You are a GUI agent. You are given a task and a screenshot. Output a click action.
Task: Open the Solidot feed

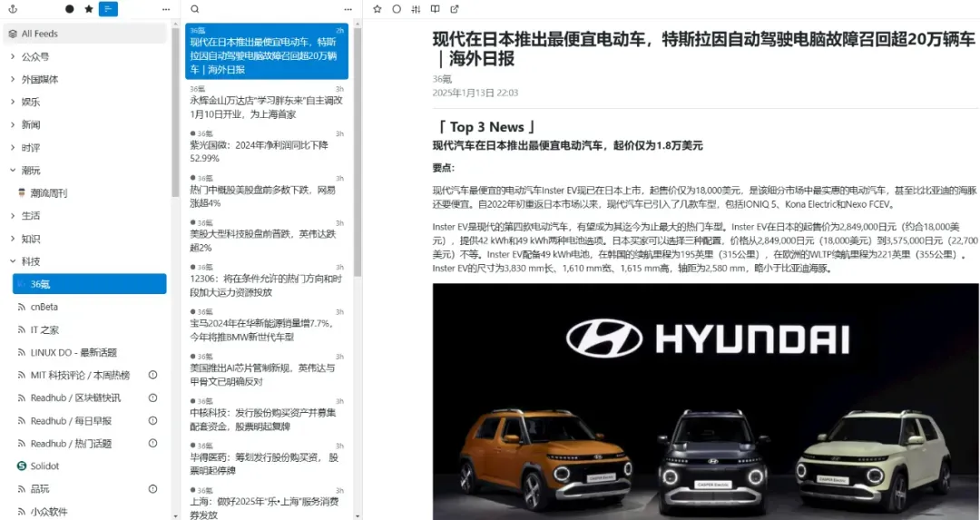89,466
